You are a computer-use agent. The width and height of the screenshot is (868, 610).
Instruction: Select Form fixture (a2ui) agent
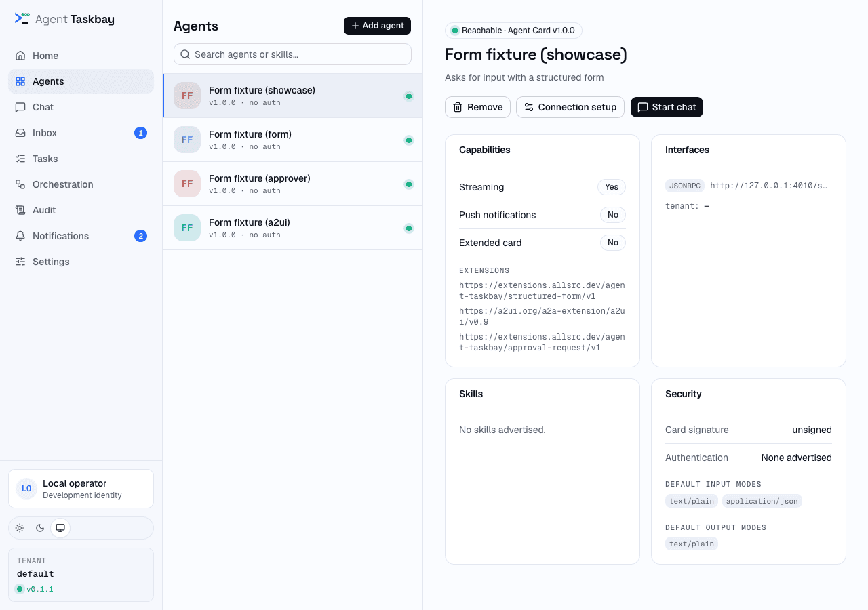292,228
